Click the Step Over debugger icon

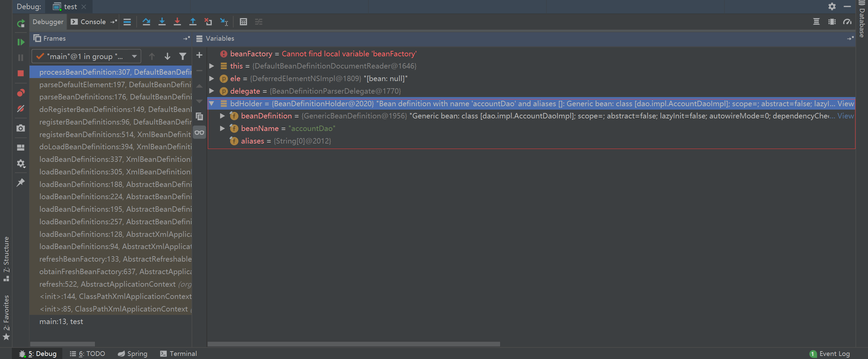point(146,22)
